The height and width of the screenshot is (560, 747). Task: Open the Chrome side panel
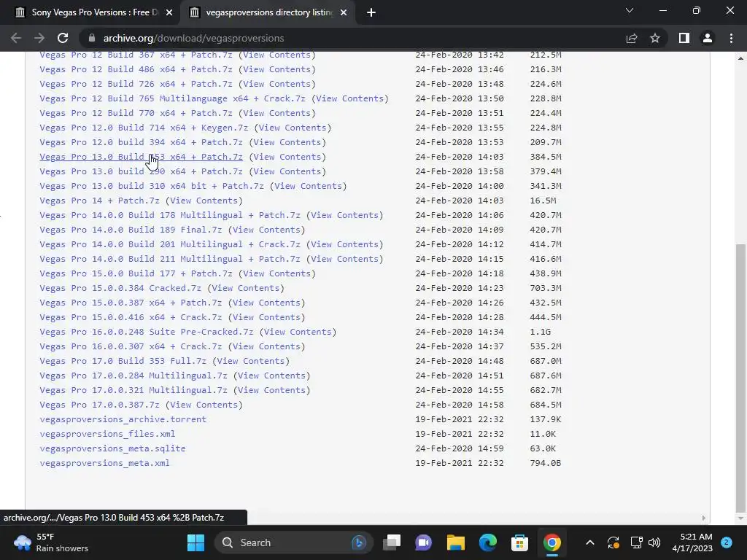(684, 38)
